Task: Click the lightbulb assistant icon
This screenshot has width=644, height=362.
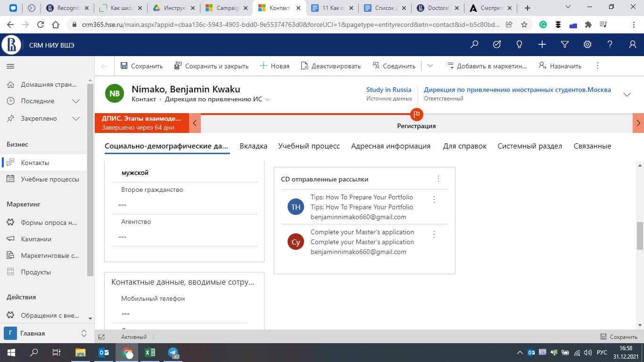Action: point(520,44)
